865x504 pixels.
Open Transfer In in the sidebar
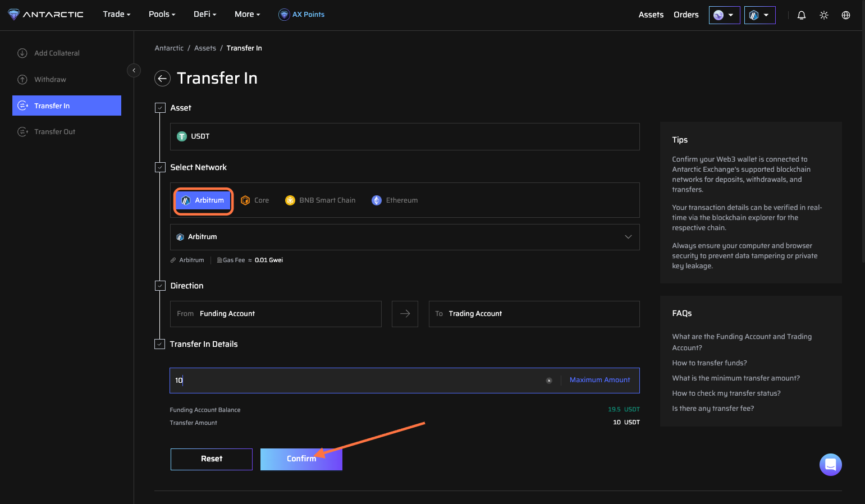click(67, 106)
